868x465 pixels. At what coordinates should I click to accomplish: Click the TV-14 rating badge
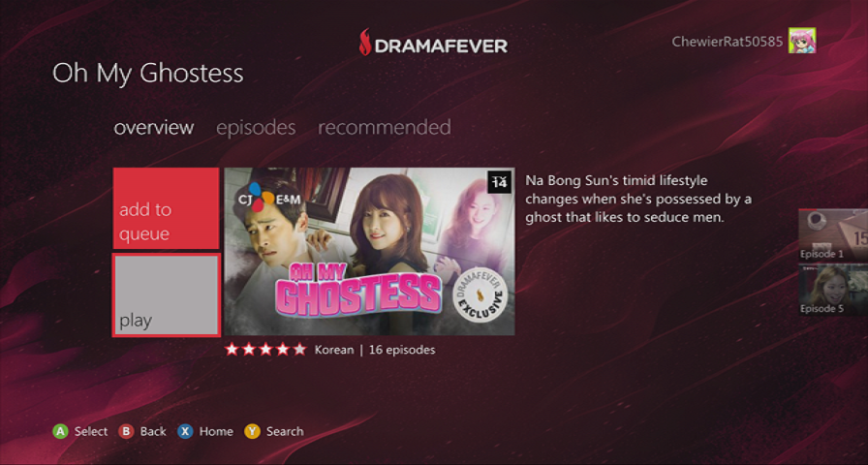pyautogui.click(x=499, y=182)
